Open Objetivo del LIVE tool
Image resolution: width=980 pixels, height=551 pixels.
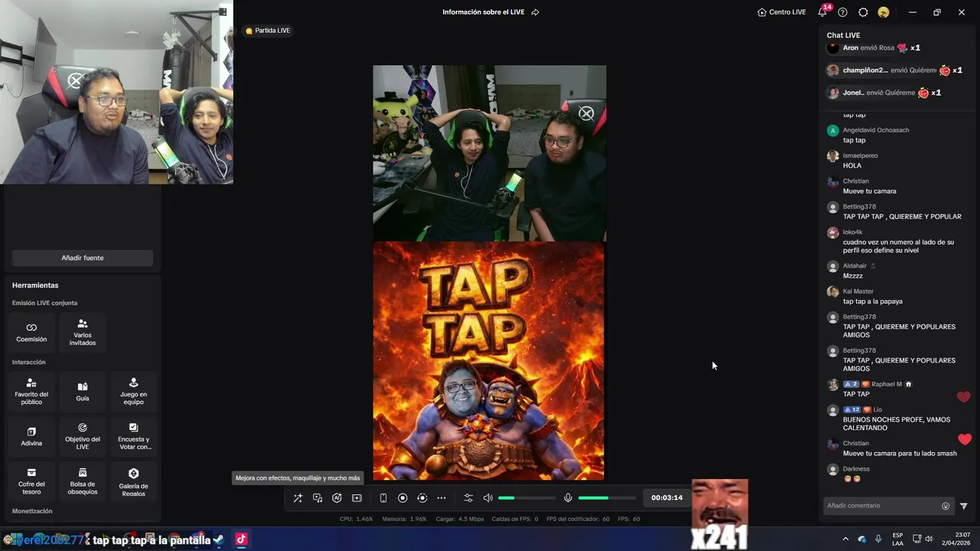pyautogui.click(x=83, y=436)
